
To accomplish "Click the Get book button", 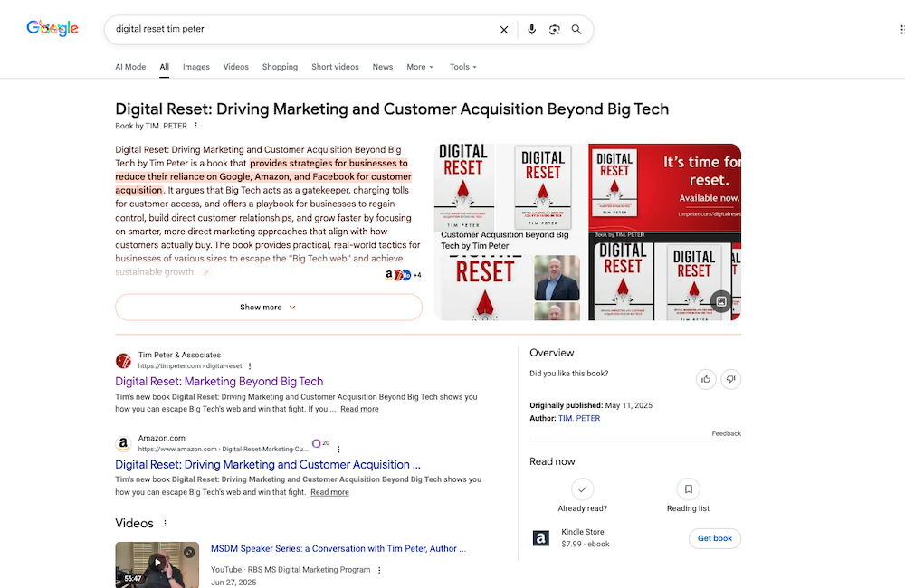I will (715, 538).
